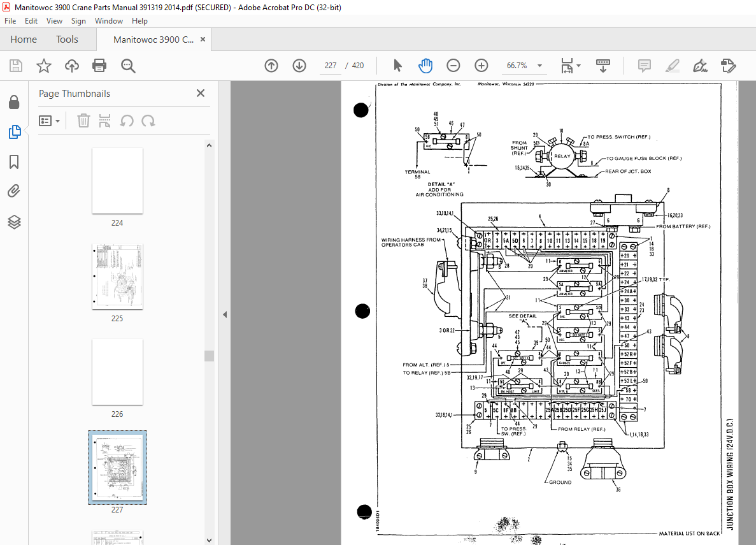The width and height of the screenshot is (756, 545).
Task: Open thumbnail options menu dropdown
Action: click(49, 120)
